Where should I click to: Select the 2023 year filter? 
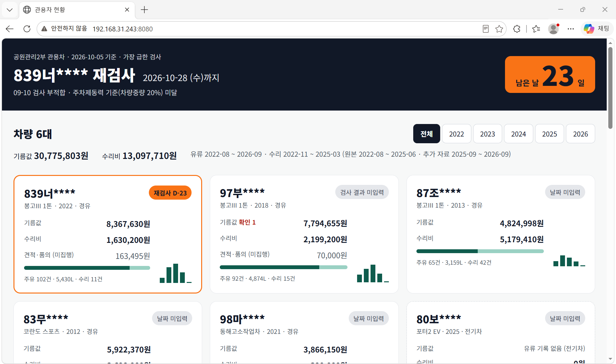(488, 134)
